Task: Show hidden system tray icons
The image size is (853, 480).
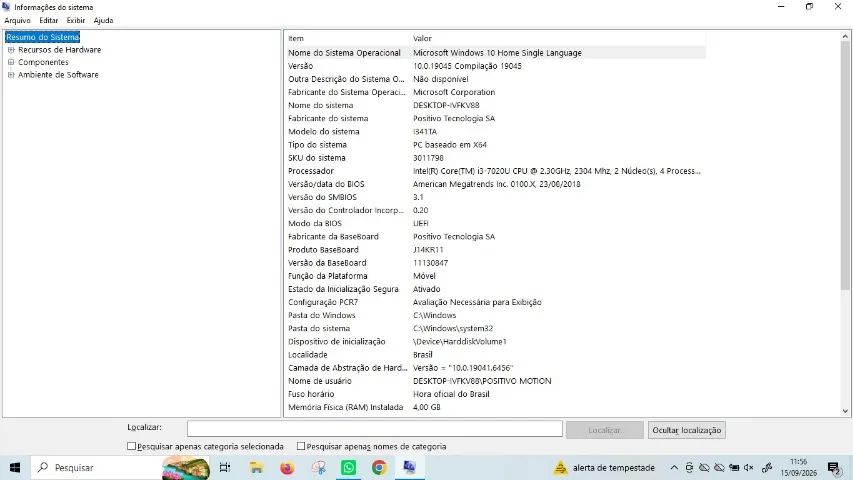Action: (x=674, y=467)
